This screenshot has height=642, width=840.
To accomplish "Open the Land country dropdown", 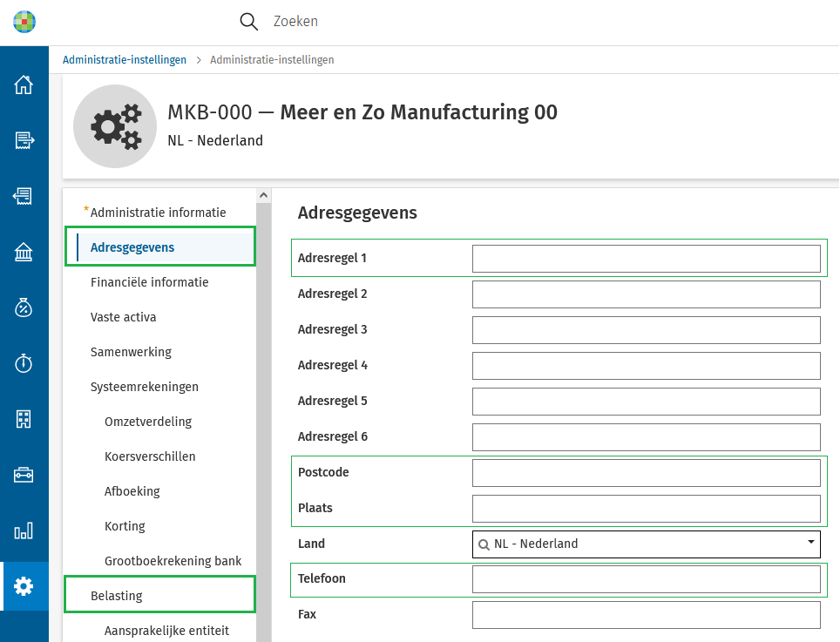I will click(x=646, y=544).
